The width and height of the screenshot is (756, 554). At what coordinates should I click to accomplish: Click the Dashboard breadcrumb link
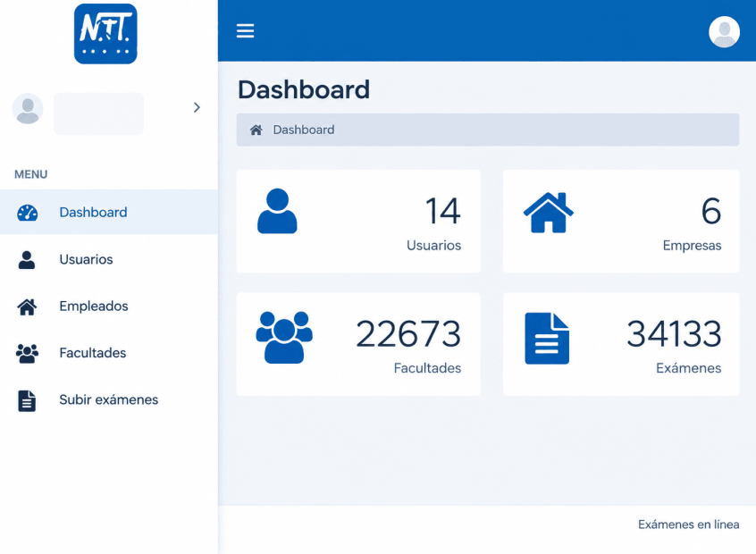pyautogui.click(x=304, y=130)
